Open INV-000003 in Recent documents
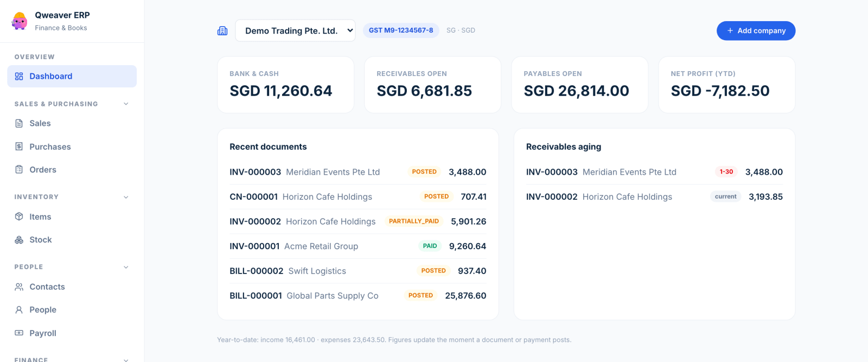Screen dimensions: 868x362 358,172
